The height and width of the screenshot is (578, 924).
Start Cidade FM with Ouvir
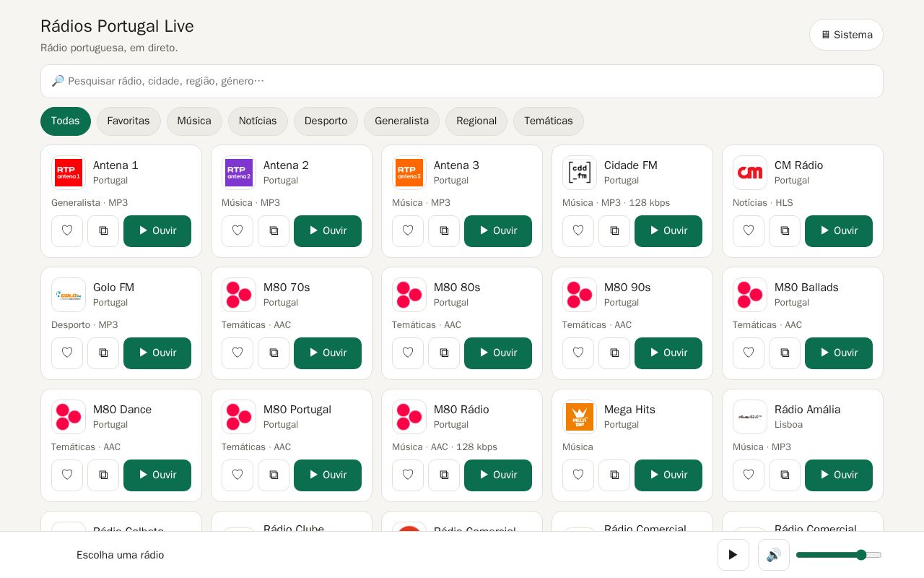tap(668, 231)
